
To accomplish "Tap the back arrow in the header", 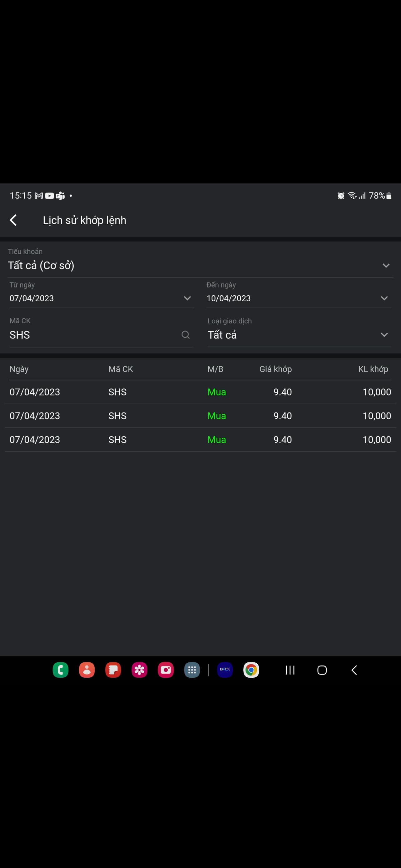I will click(13, 220).
